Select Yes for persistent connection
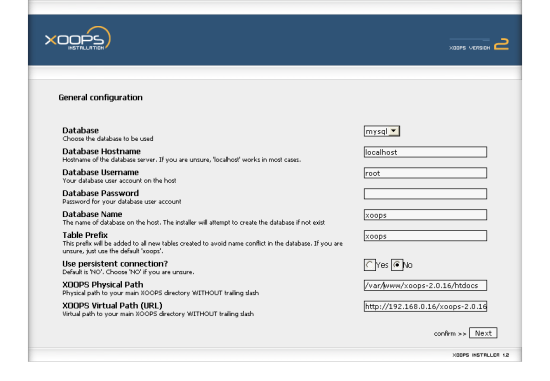 click(x=369, y=265)
